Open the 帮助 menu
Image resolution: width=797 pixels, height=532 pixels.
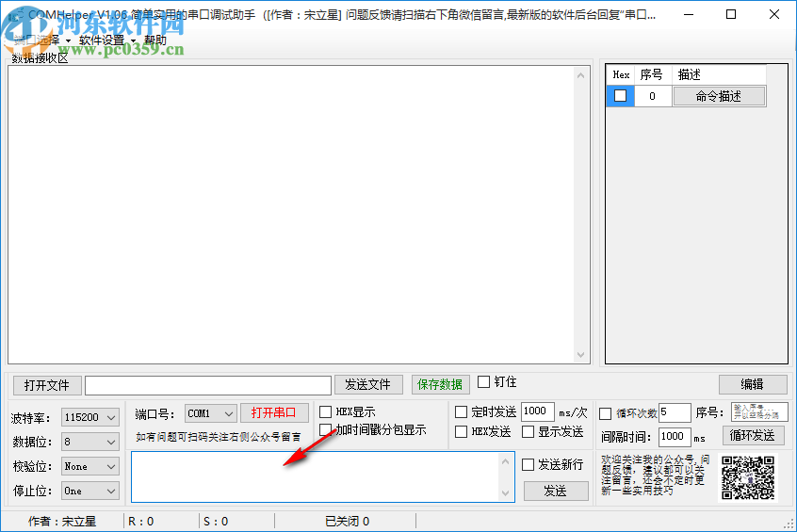pyautogui.click(x=155, y=40)
